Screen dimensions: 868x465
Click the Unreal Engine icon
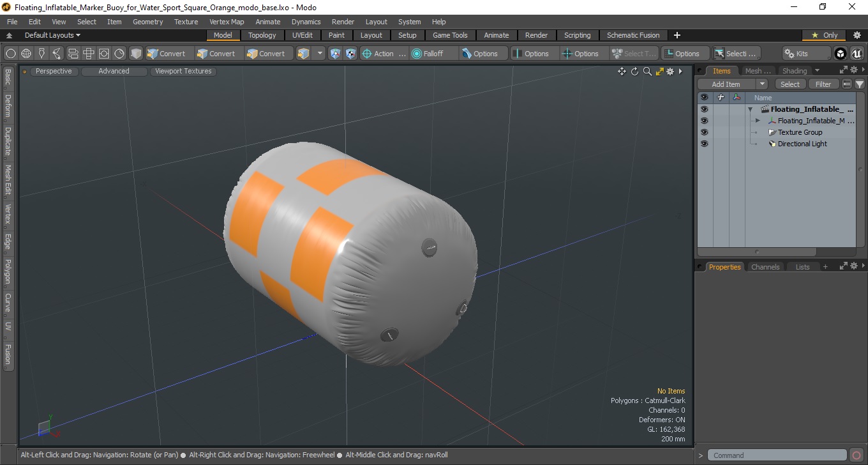(857, 54)
